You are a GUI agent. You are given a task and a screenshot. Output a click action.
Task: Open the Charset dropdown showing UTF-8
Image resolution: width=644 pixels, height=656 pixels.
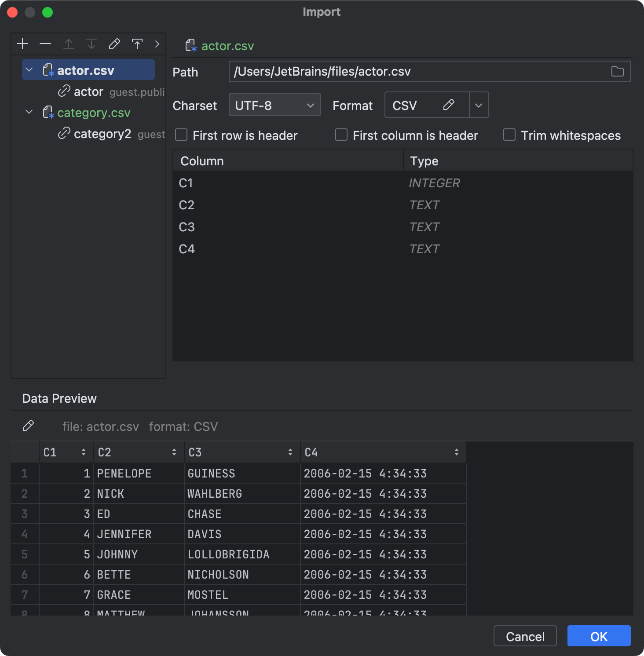point(274,105)
